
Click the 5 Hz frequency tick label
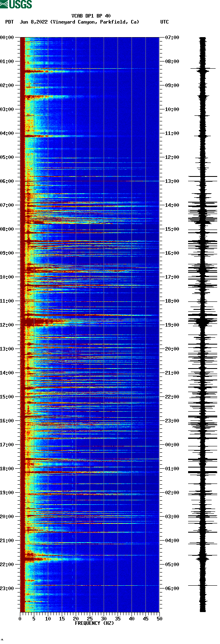point(34,619)
